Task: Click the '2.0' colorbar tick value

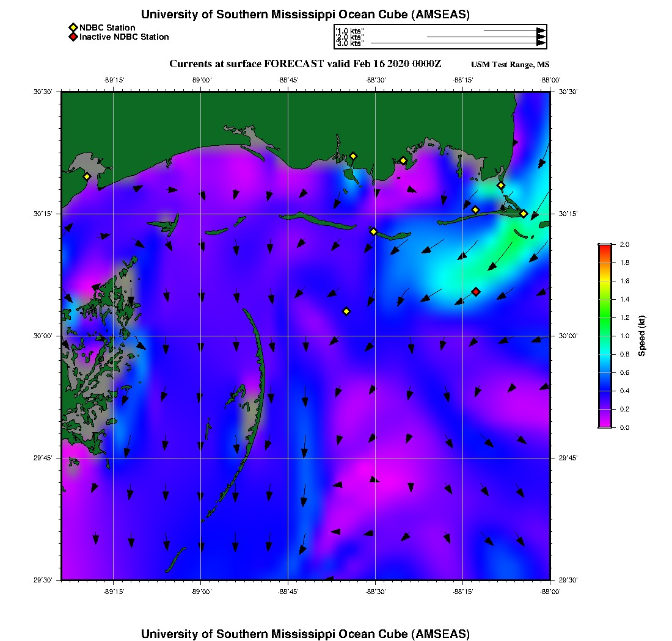Action: (624, 244)
